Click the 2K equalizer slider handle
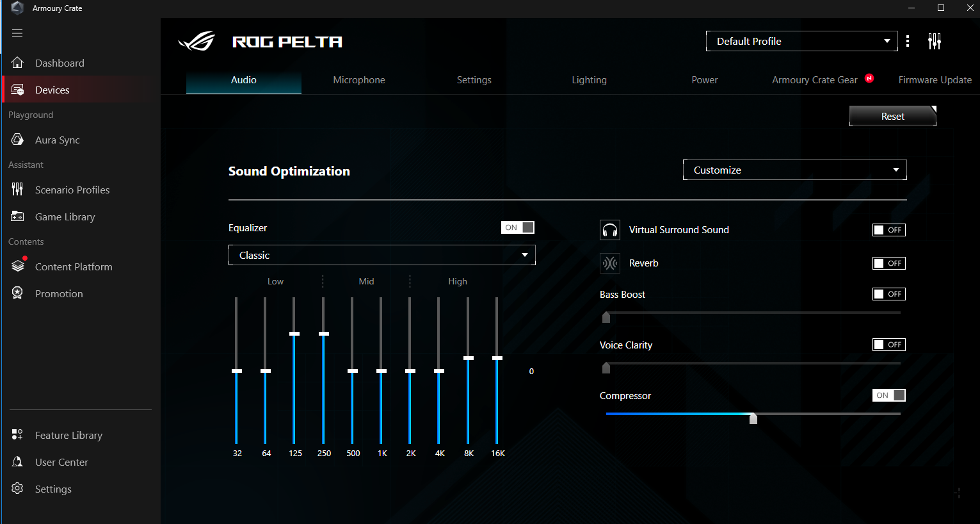This screenshot has width=980, height=524. click(410, 371)
